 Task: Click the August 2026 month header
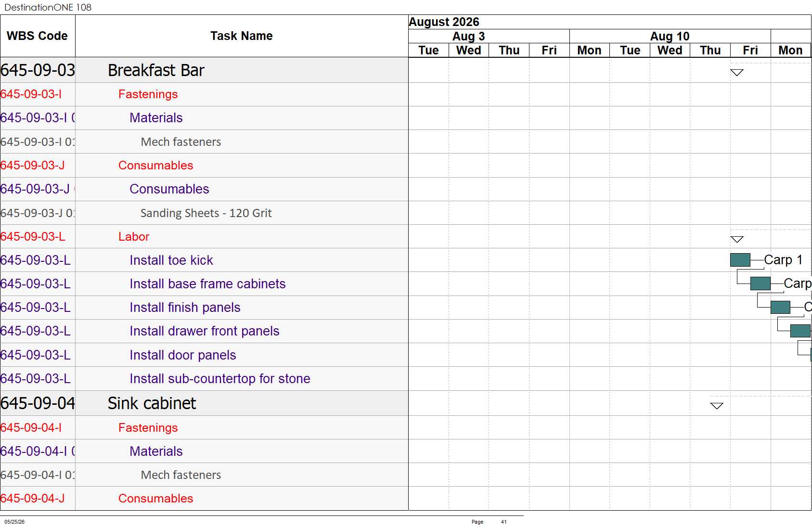coord(444,22)
